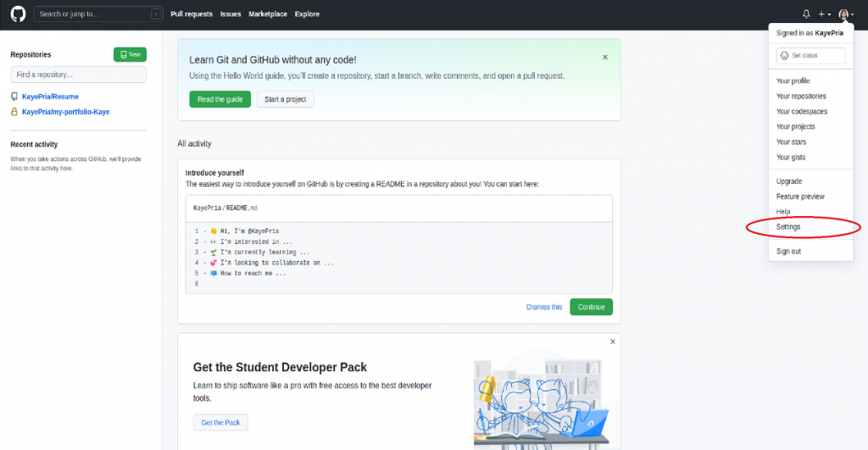Screen dimensions: 868x450
Task: Open the notifications bell
Action: tap(806, 14)
